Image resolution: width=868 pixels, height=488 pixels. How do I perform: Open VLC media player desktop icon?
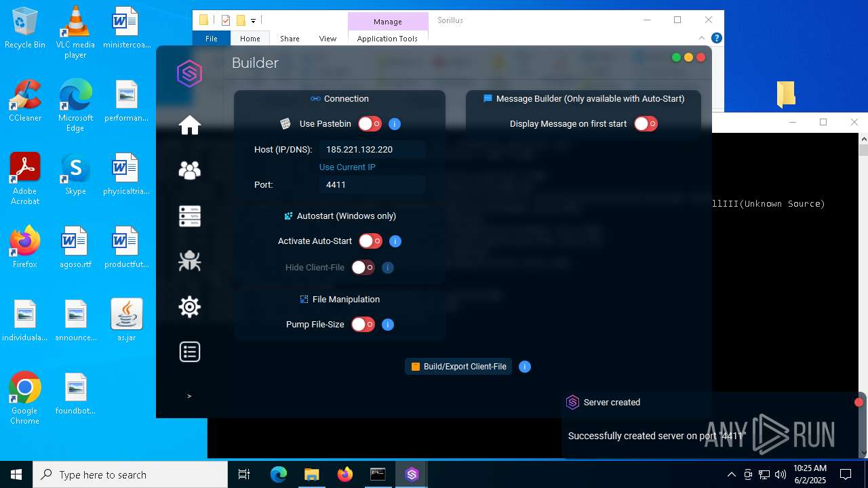[x=75, y=33]
